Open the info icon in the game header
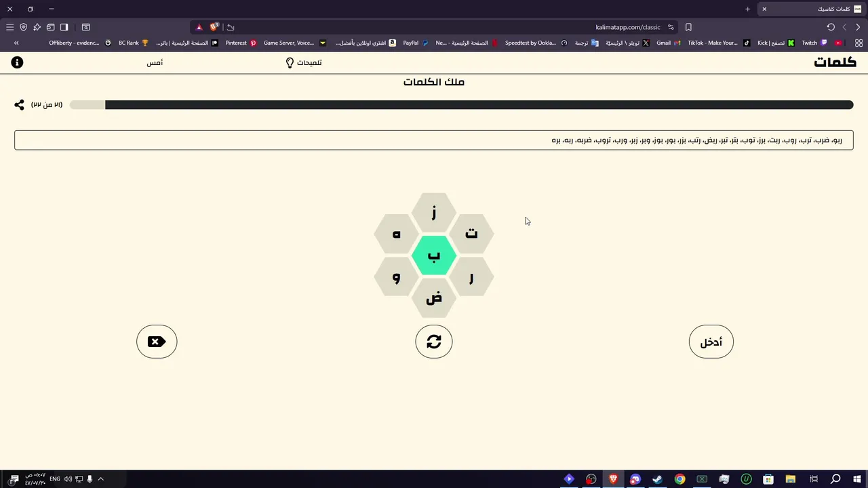The image size is (868, 488). 18,62
